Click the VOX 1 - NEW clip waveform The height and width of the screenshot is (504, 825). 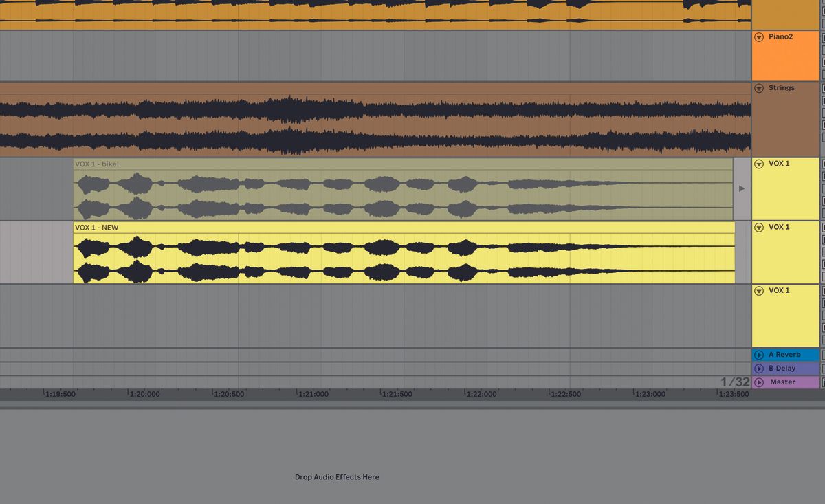[x=404, y=259]
